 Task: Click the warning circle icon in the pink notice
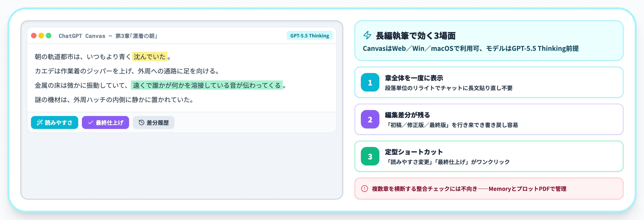pyautogui.click(x=365, y=189)
